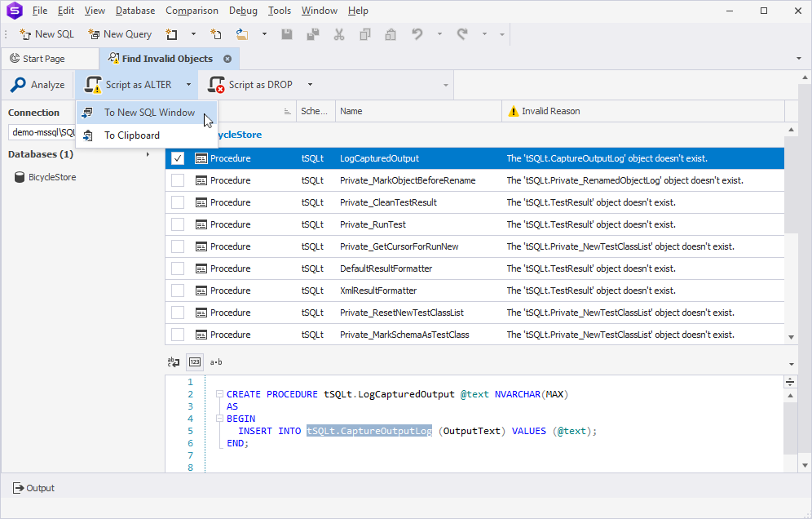Click the Save All icon
The width and height of the screenshot is (812, 519).
coord(313,34)
